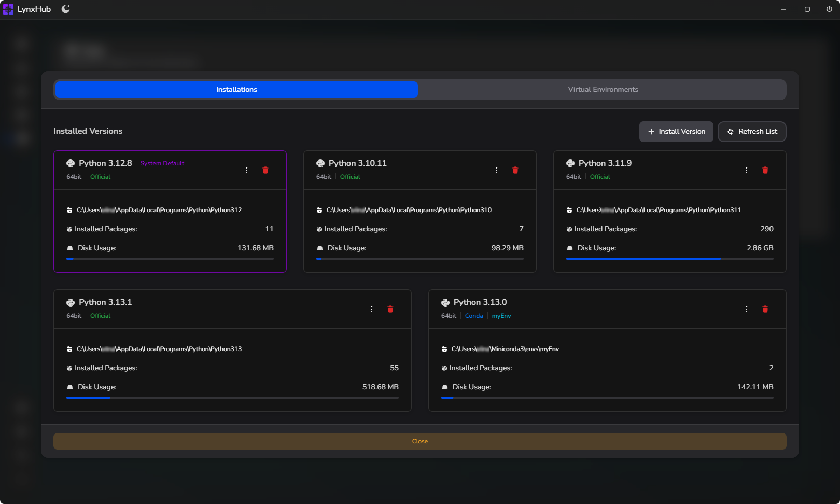Click disk icon in Python 3.12.8 card

pyautogui.click(x=70, y=248)
